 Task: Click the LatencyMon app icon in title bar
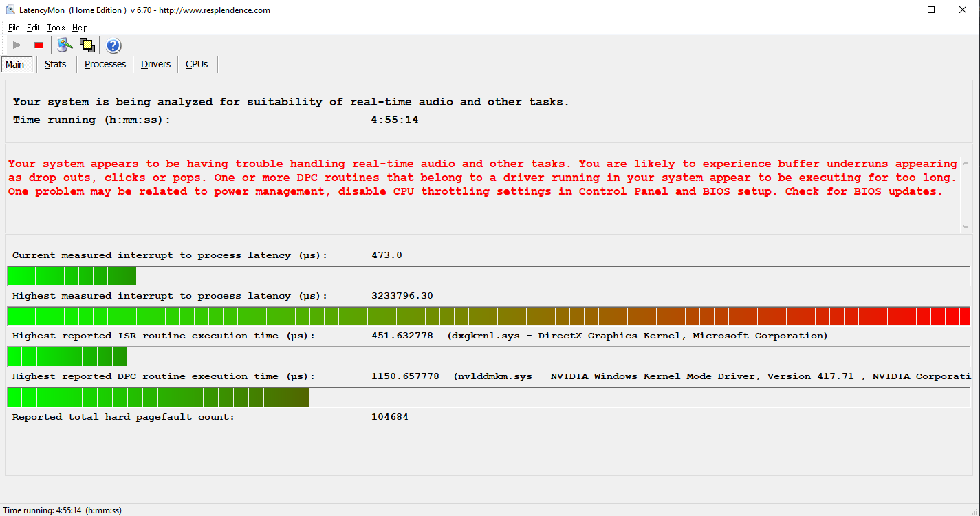[x=10, y=10]
